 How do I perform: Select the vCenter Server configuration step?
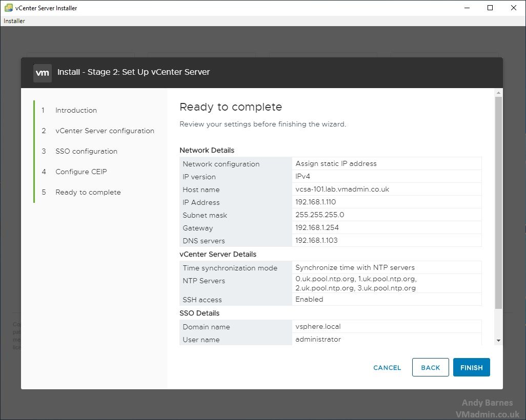[105, 131]
